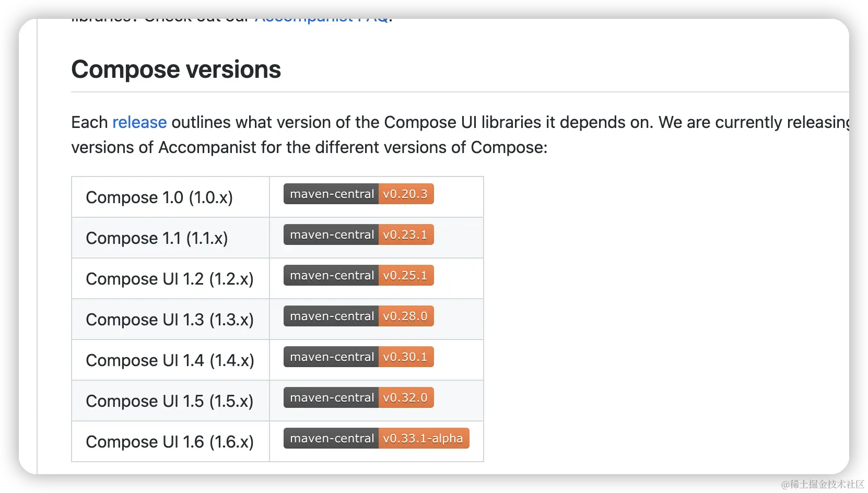Click the maven-central v0.20.3 badge

coord(358,194)
